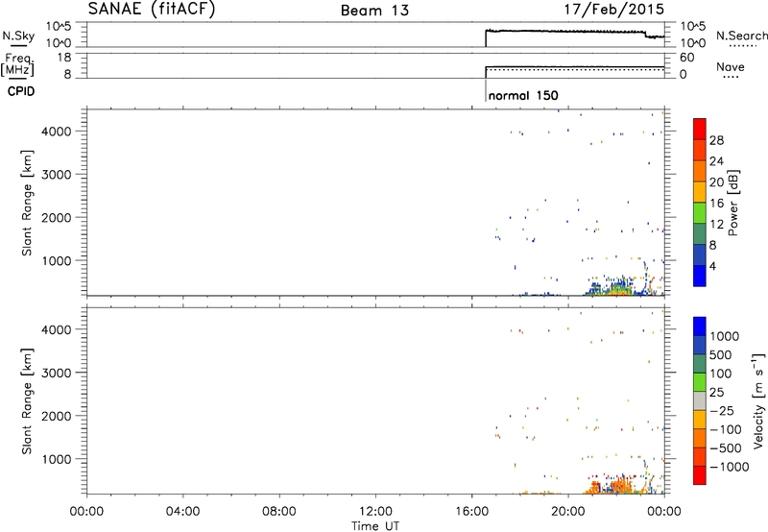Image resolution: width=768 pixels, height=532 pixels.
Task: Click the 04:00 time axis label
Action: [x=183, y=512]
